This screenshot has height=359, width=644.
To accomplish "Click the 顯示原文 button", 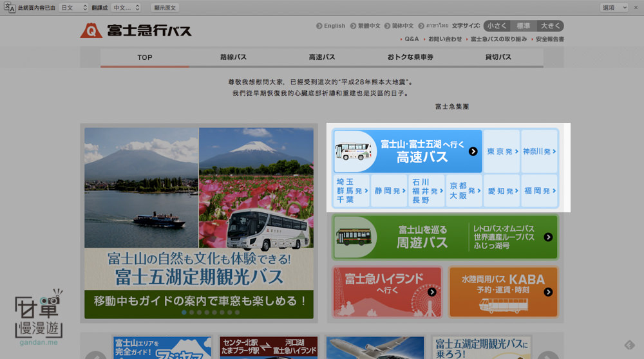I will (165, 7).
